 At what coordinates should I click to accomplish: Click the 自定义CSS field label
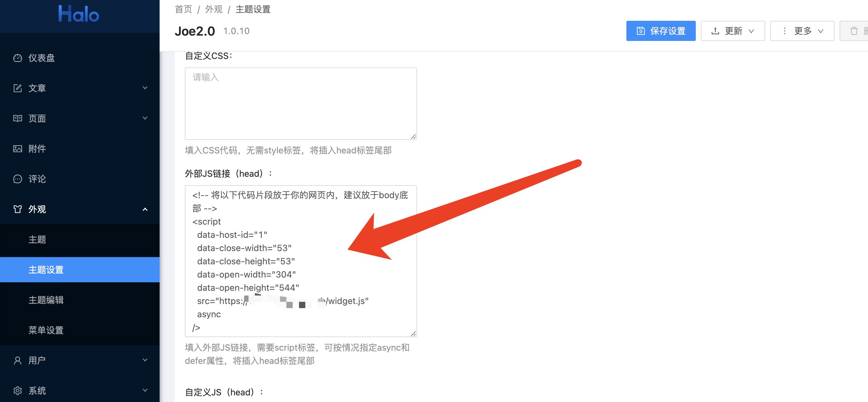pyautogui.click(x=208, y=56)
